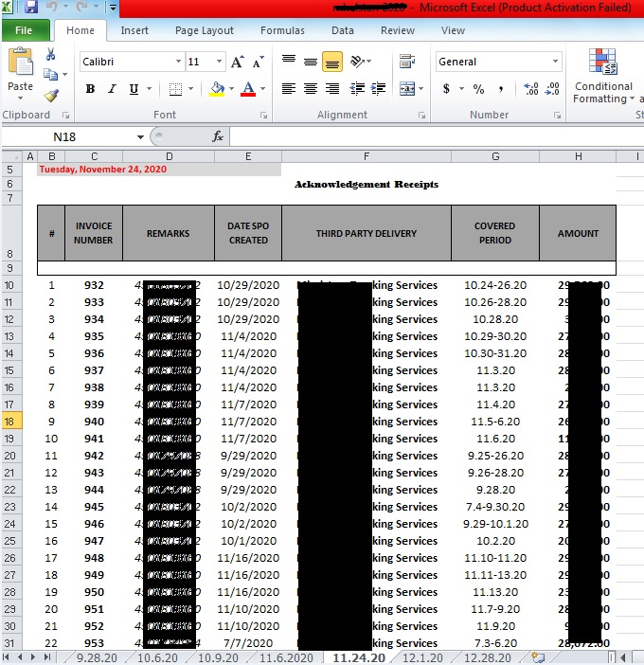Select column G header
The image size is (644, 665).
point(495,156)
